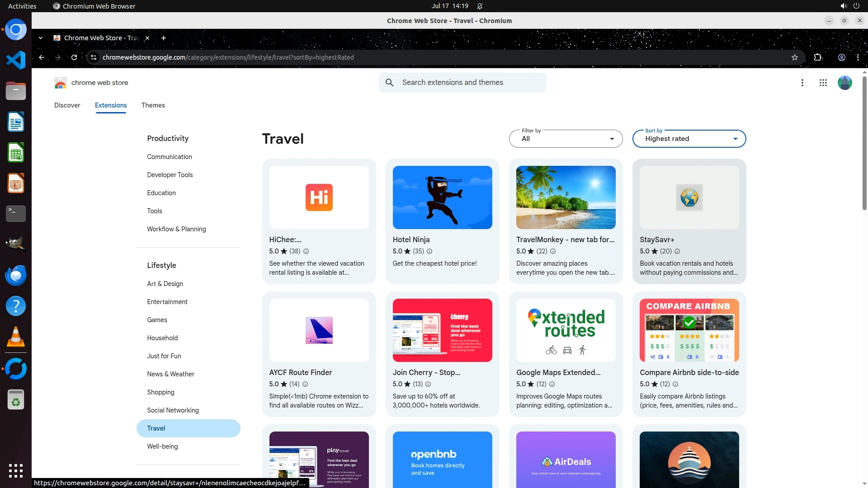Image resolution: width=868 pixels, height=488 pixels.
Task: Open Visual Studio Code from the dock
Action: 16,60
